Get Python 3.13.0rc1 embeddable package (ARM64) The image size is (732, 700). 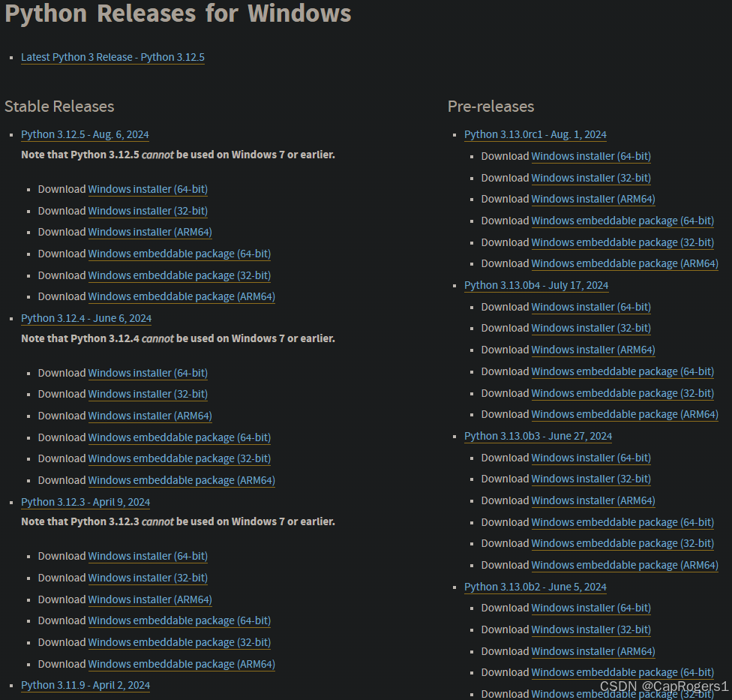pos(625,264)
